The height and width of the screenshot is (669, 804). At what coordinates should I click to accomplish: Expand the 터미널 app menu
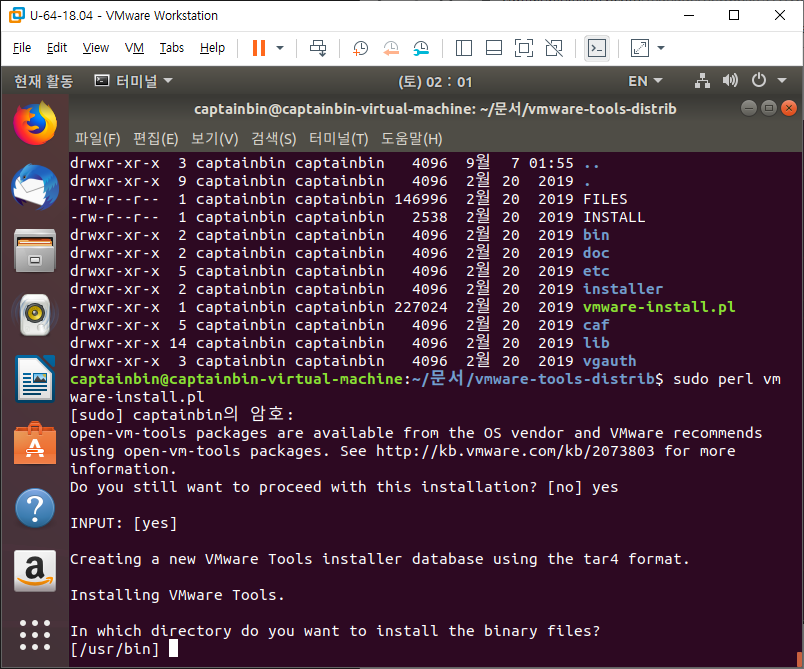(x=133, y=81)
